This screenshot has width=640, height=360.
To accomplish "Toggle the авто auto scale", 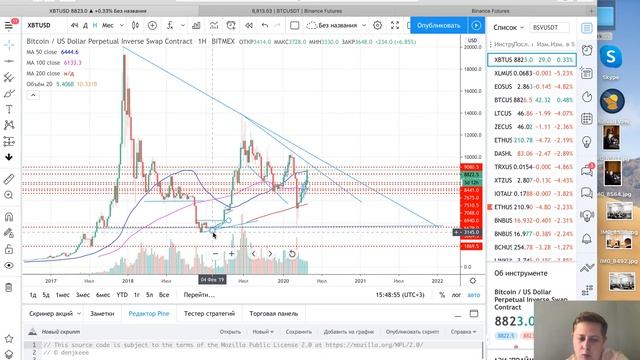I will [473, 295].
